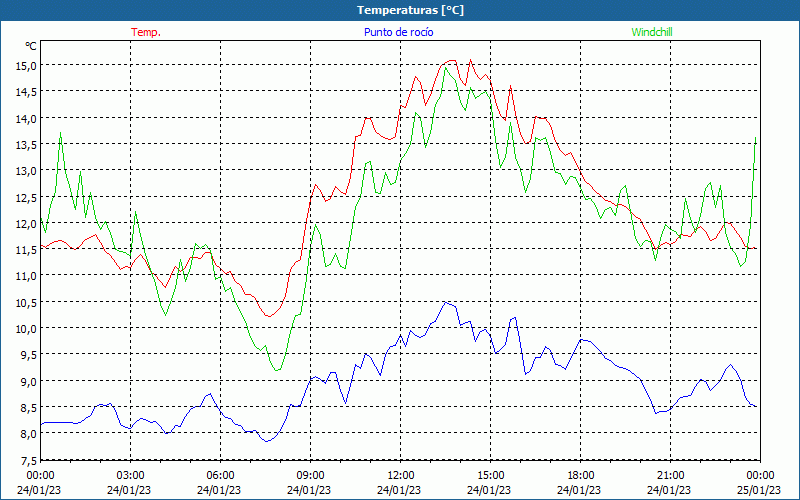The image size is (800, 500).
Task: Click the '24/01/23' date under 12:00
Action: tap(399, 490)
